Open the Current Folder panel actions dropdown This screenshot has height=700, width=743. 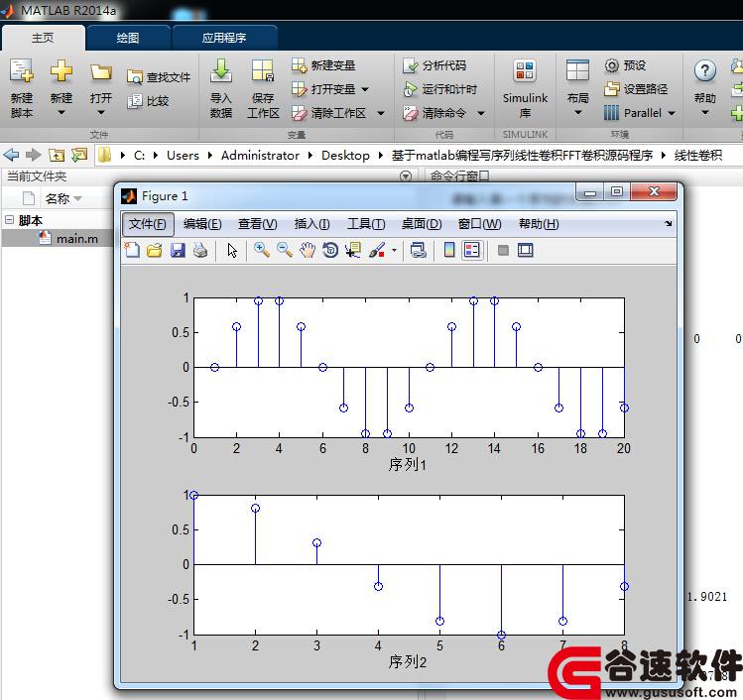[406, 176]
